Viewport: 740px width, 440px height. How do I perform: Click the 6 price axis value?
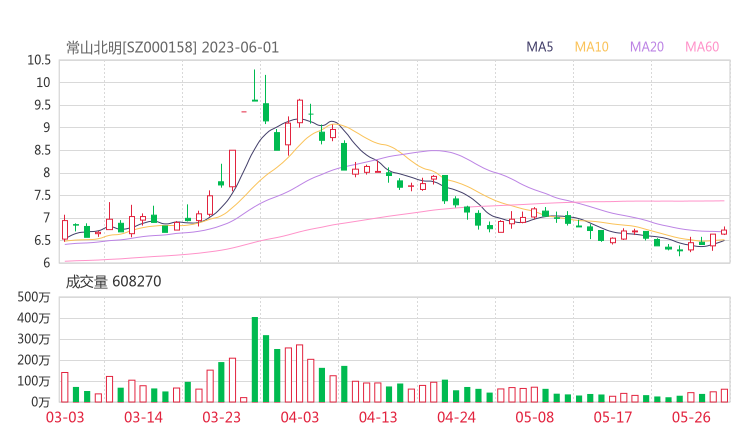pos(46,263)
